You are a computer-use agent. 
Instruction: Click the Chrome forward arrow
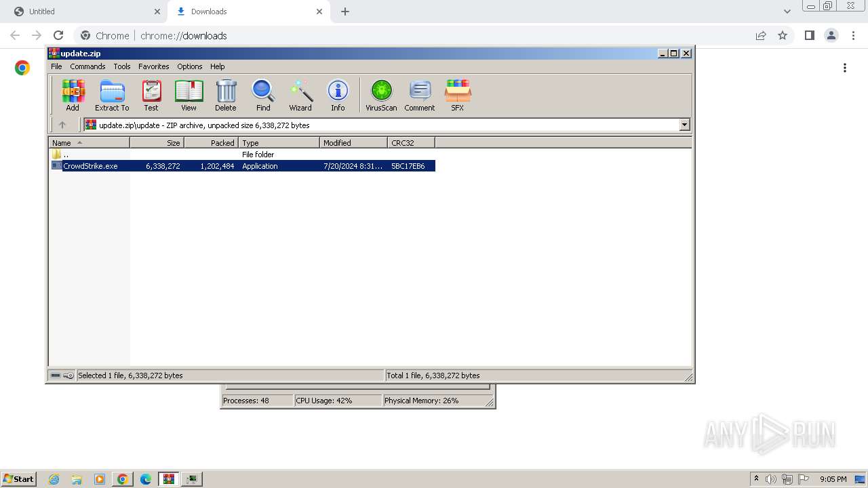[x=37, y=35]
